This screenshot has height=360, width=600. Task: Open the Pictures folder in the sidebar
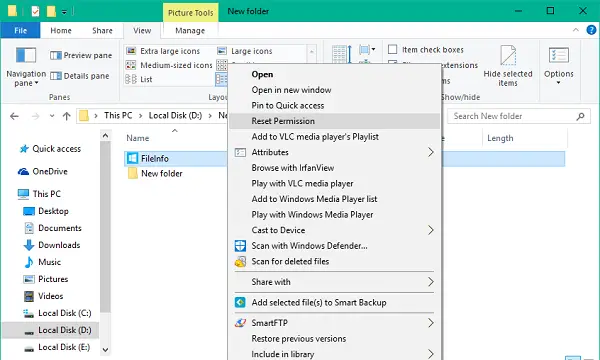click(46, 279)
